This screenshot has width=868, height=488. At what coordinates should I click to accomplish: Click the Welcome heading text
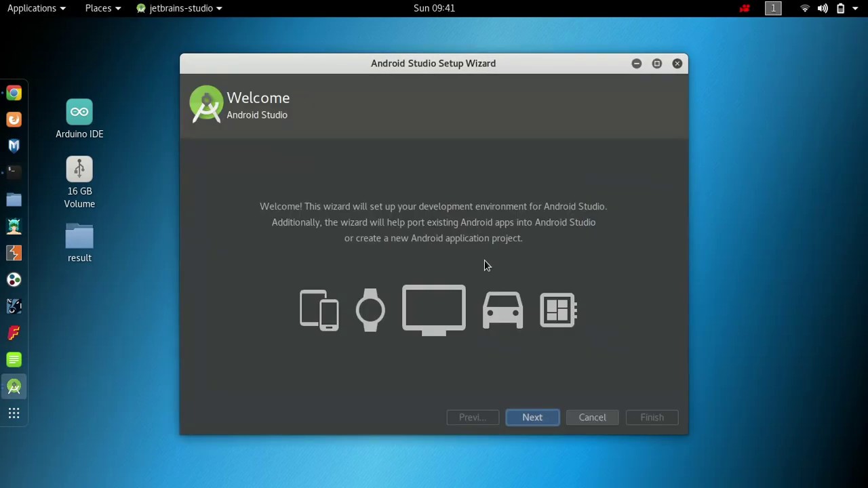[258, 98]
